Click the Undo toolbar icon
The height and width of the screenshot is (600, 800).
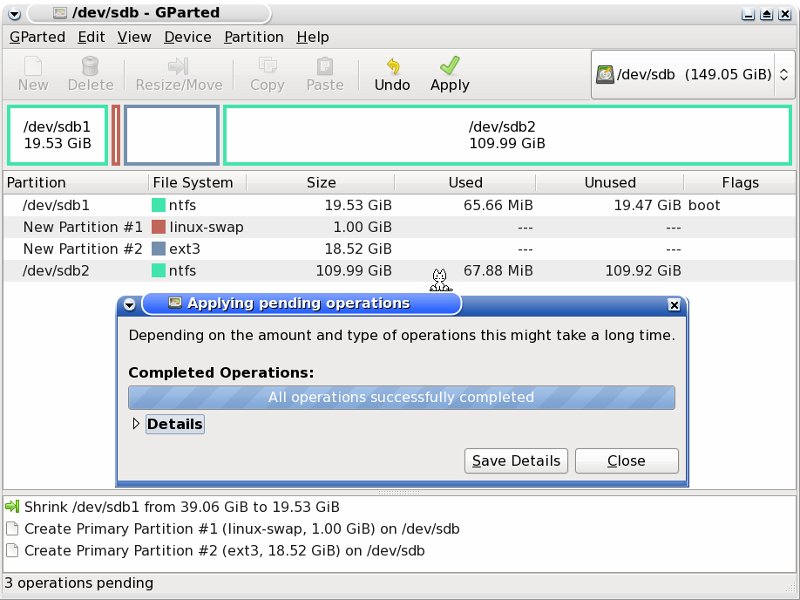(x=392, y=66)
